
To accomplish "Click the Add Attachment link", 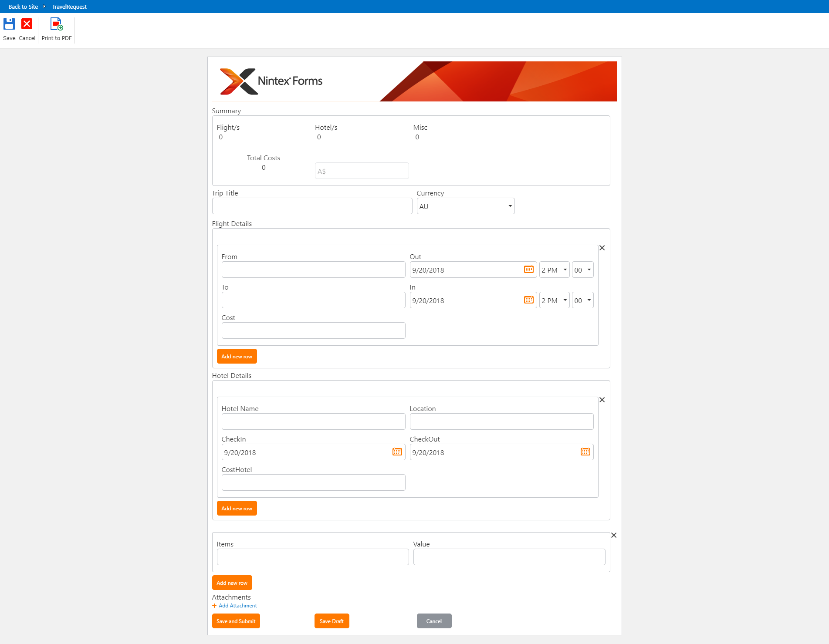I will point(238,606).
